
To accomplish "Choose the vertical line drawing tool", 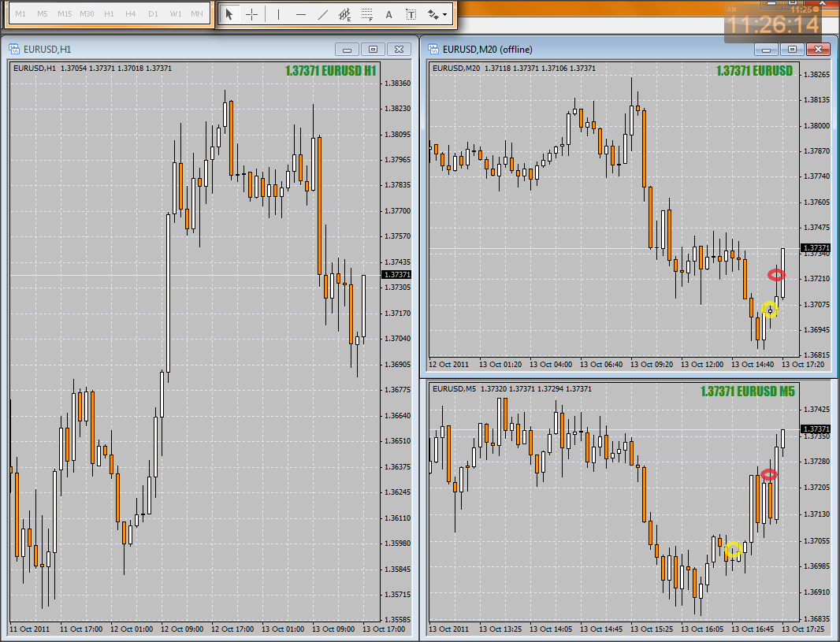I will coord(278,14).
